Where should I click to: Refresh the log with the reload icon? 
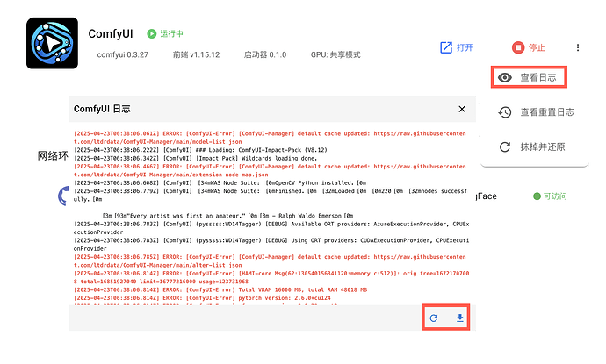click(x=434, y=318)
